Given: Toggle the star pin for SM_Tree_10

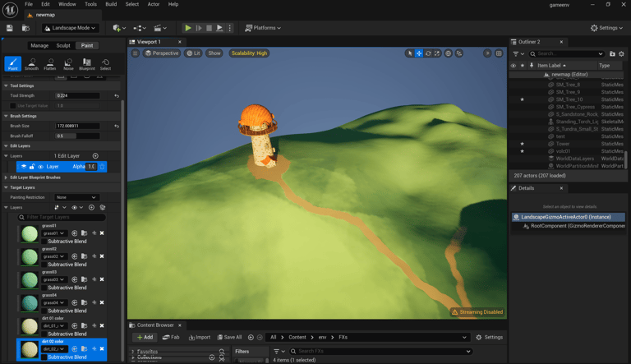Looking at the screenshot, I should [523, 99].
